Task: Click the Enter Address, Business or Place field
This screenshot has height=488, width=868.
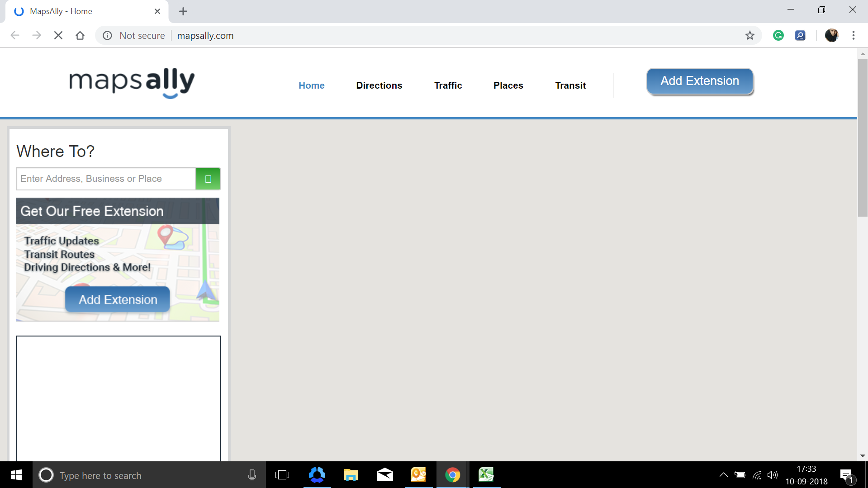Action: point(106,179)
